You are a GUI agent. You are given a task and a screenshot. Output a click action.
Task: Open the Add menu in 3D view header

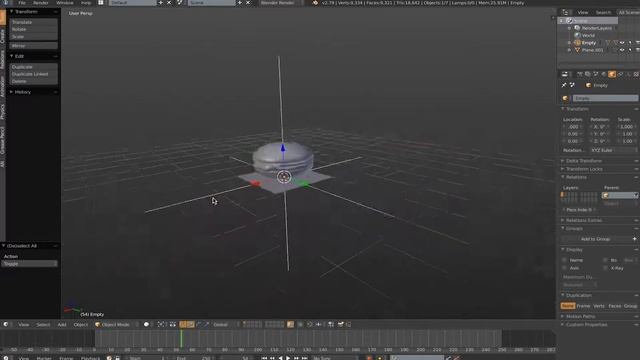62,324
